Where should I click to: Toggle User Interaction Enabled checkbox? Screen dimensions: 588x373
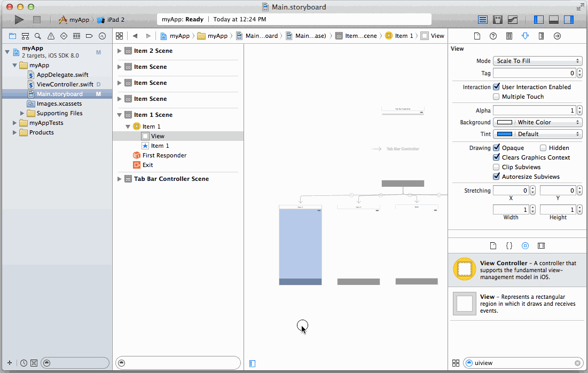tap(496, 86)
